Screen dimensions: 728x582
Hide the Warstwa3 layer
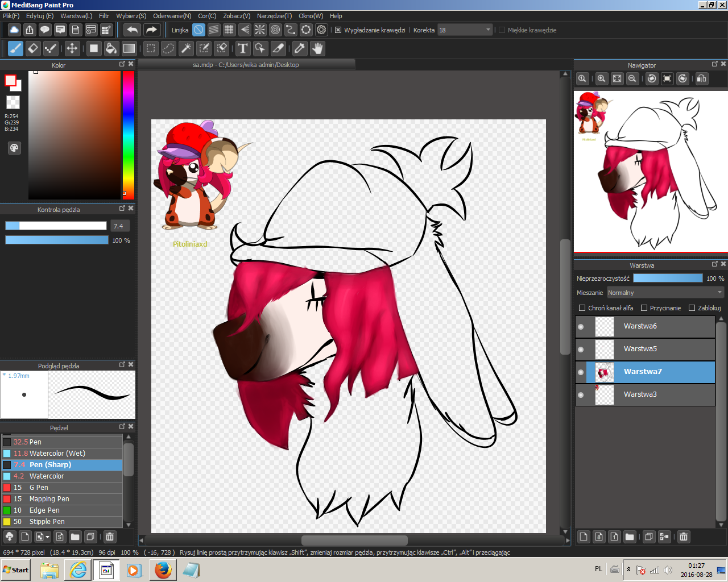pyautogui.click(x=581, y=395)
